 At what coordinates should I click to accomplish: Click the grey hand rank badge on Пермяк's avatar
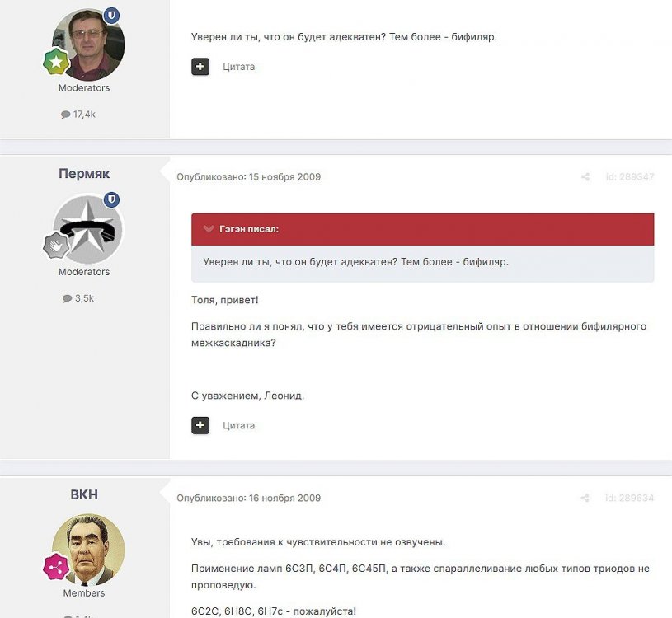[56, 246]
